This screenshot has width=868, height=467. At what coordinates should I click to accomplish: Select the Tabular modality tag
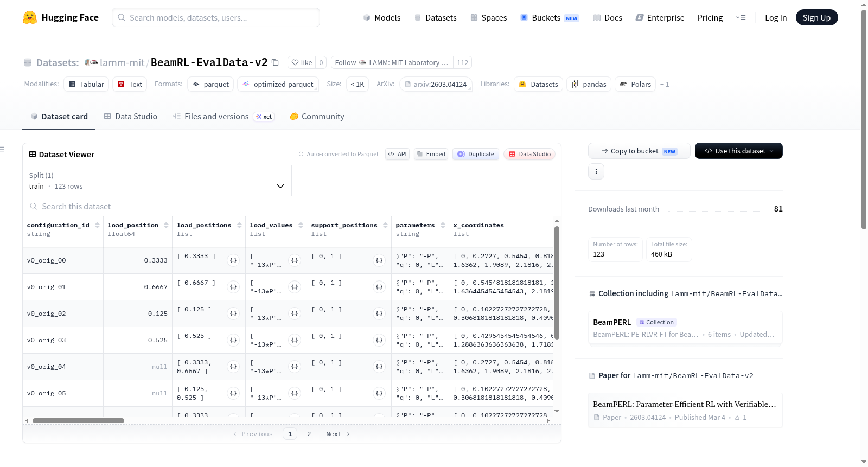pyautogui.click(x=86, y=84)
